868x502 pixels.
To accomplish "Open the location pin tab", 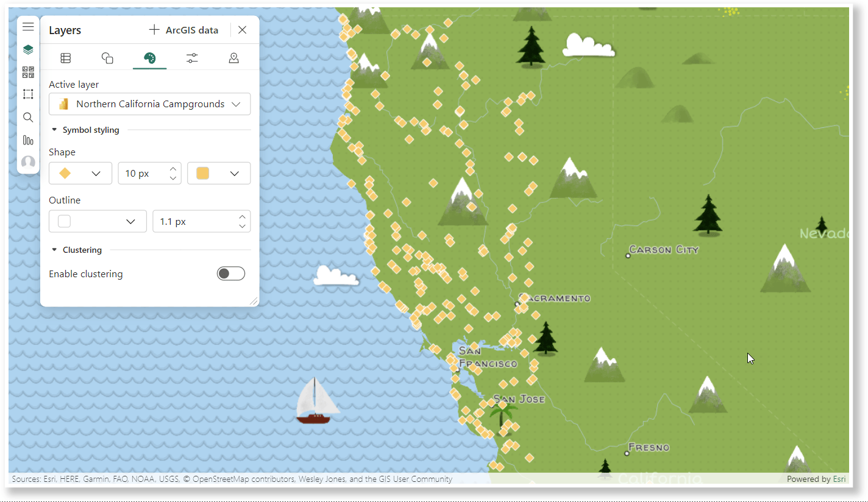I will click(233, 58).
